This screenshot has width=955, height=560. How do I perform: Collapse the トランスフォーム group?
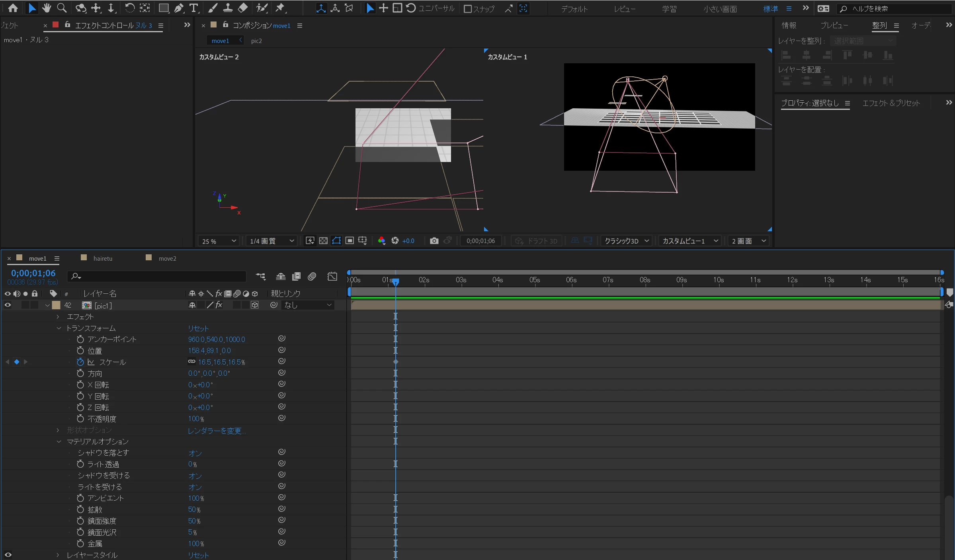click(59, 328)
